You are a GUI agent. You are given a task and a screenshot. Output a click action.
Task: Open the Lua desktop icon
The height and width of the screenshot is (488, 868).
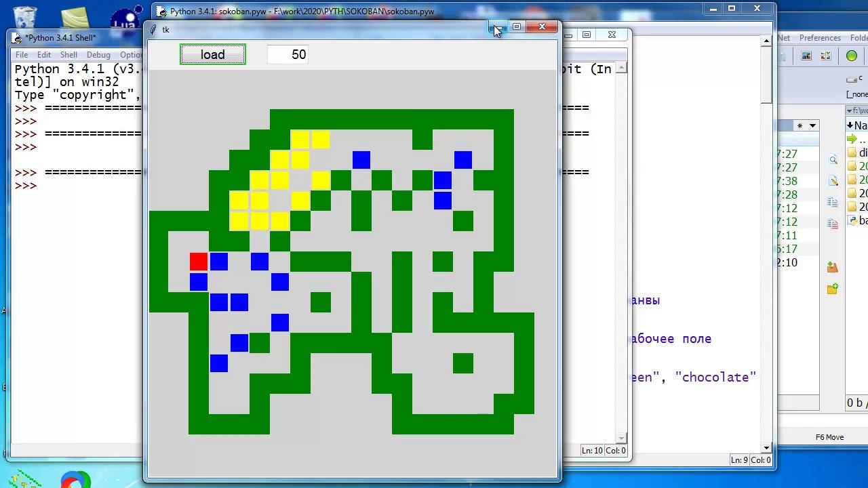click(x=125, y=18)
